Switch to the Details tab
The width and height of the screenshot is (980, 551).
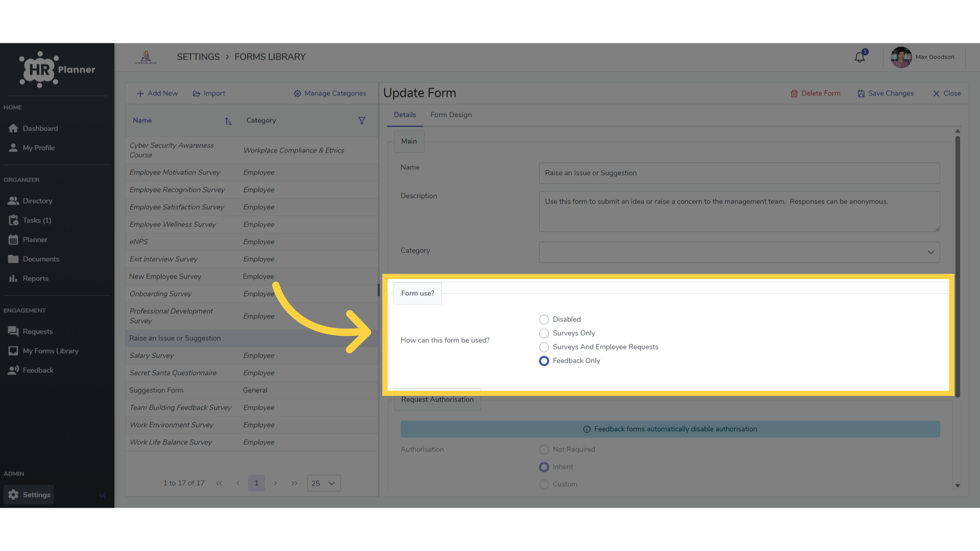pos(405,115)
